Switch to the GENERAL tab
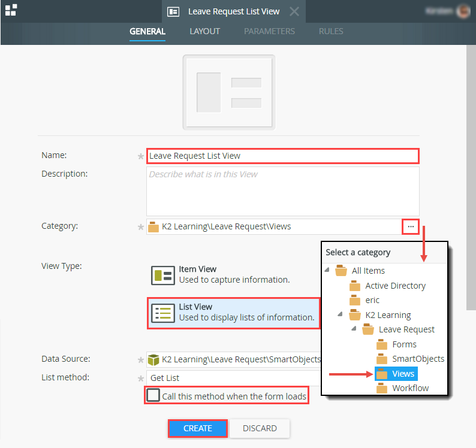 147,31
